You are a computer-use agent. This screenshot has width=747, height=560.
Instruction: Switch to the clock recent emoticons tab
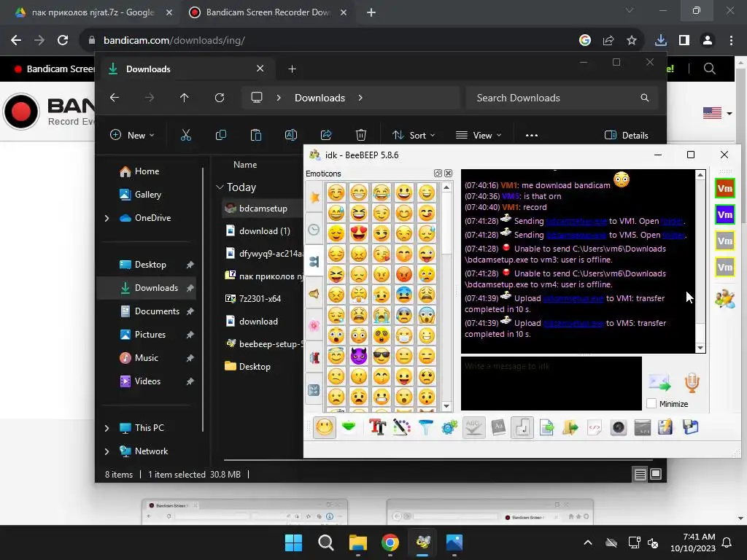coord(314,230)
